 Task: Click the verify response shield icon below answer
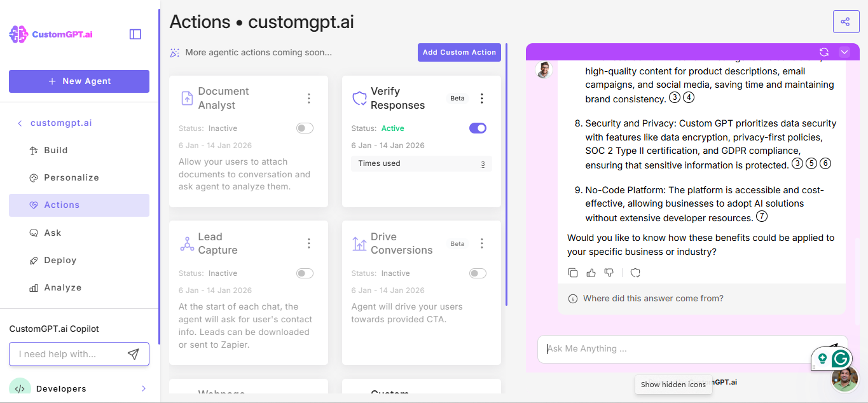(635, 273)
